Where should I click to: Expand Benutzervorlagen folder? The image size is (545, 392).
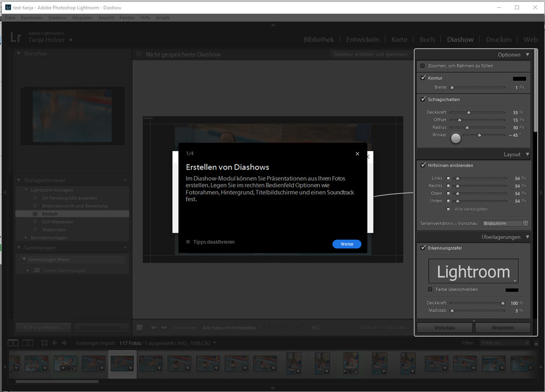coord(26,238)
